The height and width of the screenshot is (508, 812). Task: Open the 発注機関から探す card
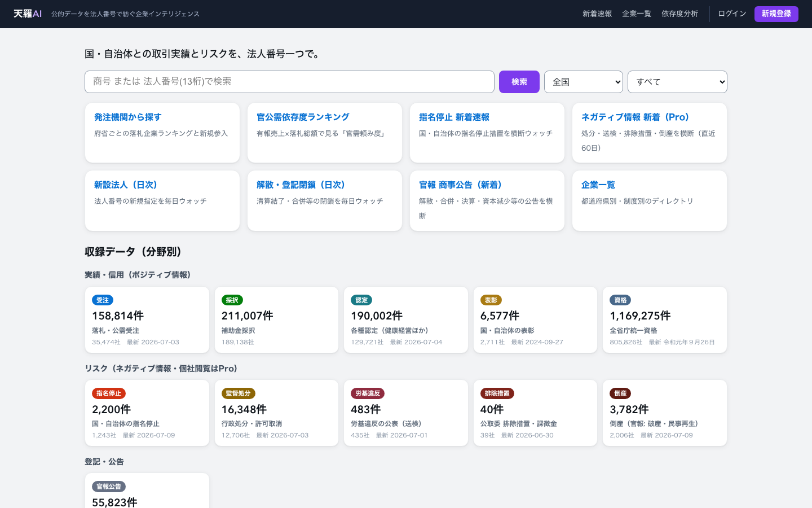[162, 133]
